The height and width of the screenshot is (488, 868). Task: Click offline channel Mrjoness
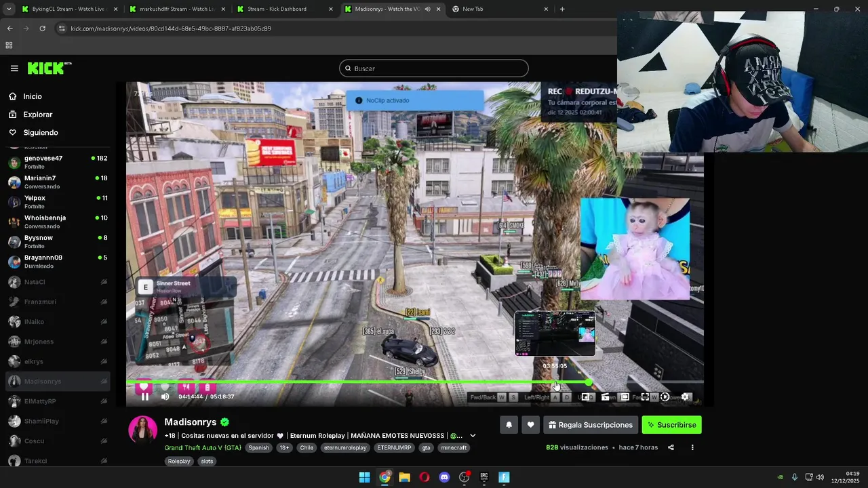58,342
